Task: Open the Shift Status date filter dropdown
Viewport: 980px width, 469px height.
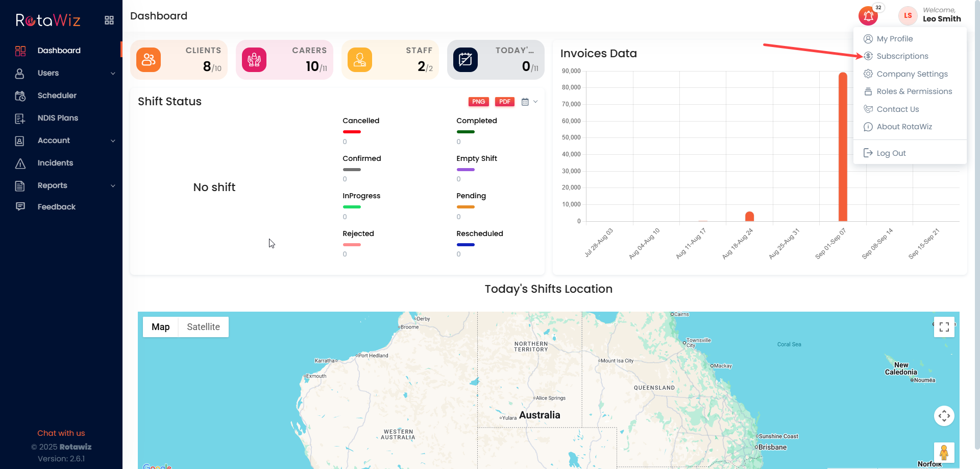Action: pyautogui.click(x=529, y=102)
